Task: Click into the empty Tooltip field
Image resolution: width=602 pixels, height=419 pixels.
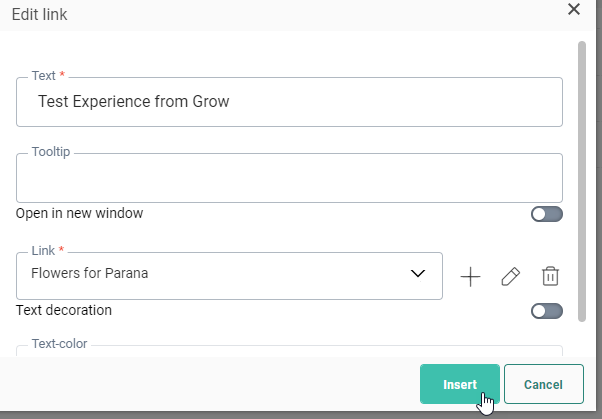Action: click(x=289, y=180)
